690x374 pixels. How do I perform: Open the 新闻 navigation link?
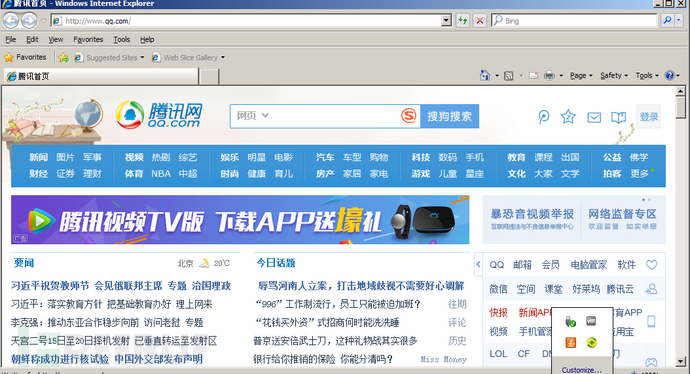pyautogui.click(x=38, y=157)
